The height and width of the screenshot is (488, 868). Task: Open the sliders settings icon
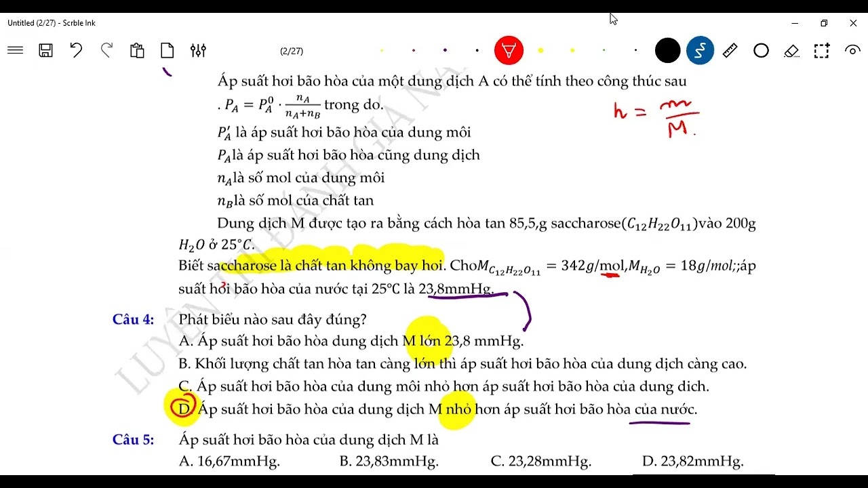(198, 50)
